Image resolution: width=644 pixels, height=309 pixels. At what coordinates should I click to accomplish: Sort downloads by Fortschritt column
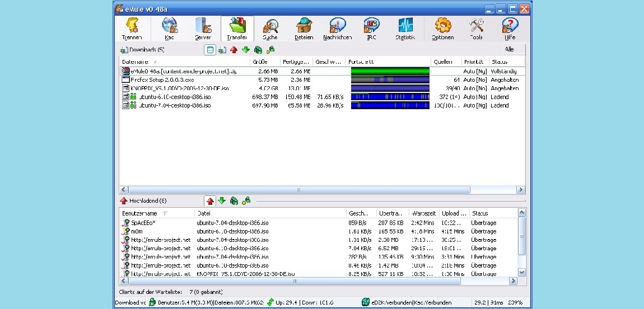coord(388,62)
